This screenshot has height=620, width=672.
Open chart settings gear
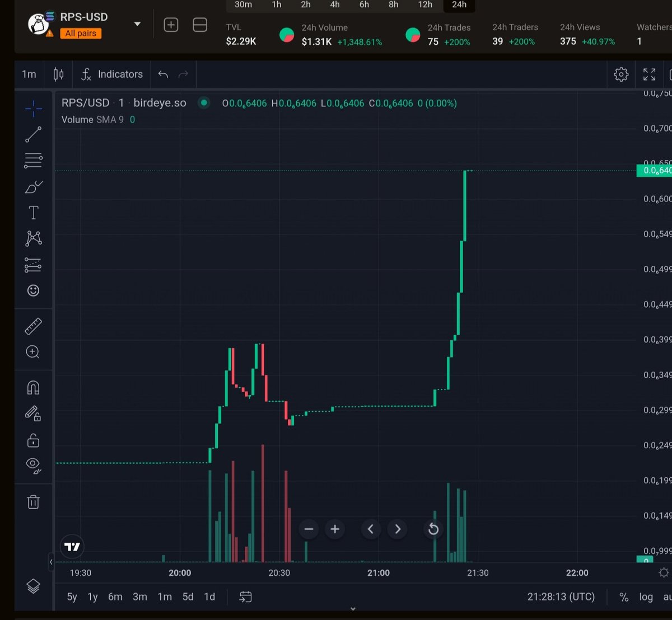621,74
